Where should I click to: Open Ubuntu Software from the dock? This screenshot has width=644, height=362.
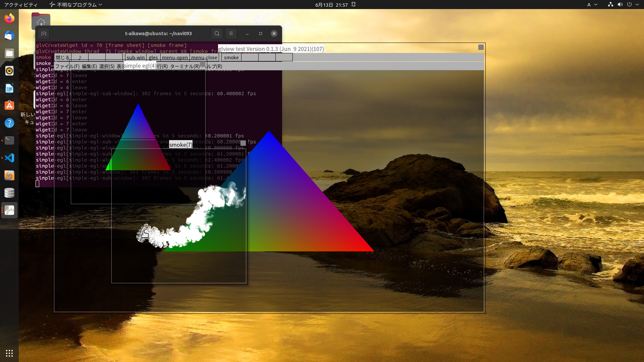[x=9, y=106]
